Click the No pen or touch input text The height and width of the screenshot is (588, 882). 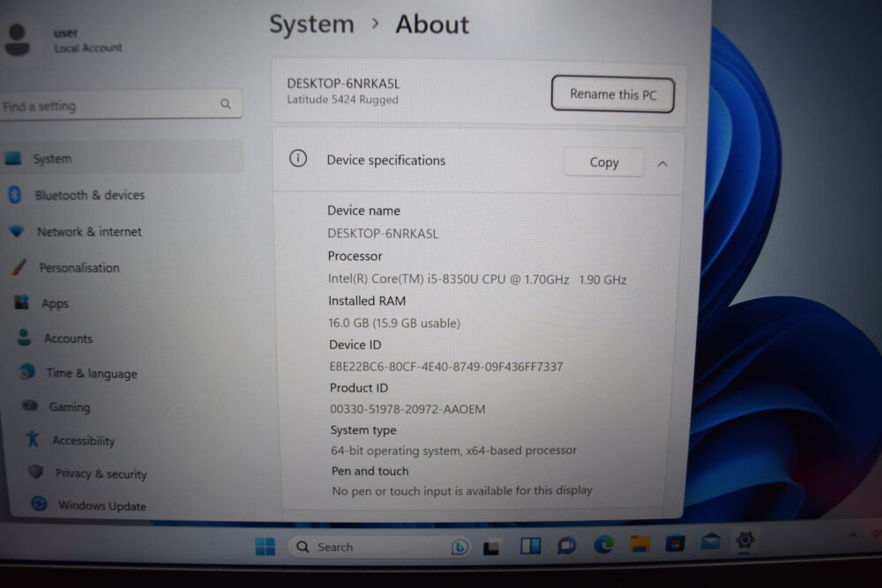[x=462, y=491]
